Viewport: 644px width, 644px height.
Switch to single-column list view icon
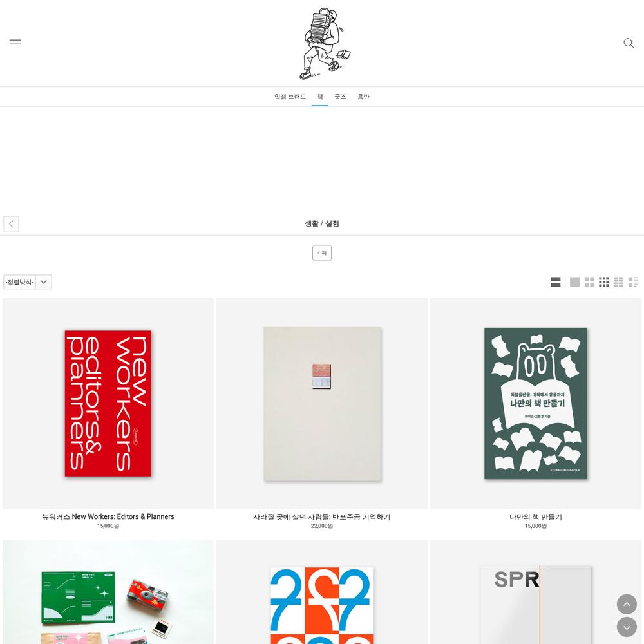pyautogui.click(x=555, y=282)
